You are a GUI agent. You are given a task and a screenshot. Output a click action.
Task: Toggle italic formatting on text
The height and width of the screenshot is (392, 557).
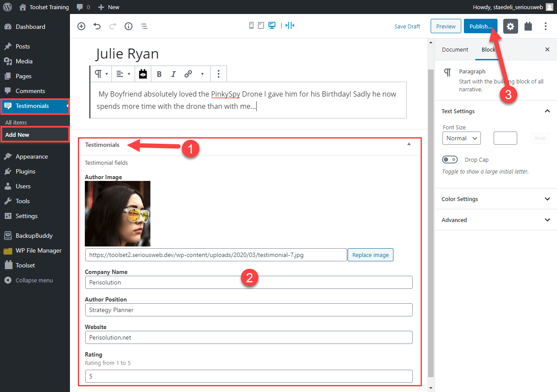173,74
